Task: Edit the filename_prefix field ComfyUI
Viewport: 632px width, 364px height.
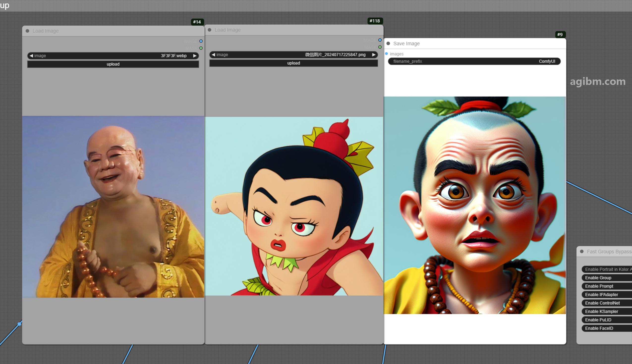Action: 474,61
